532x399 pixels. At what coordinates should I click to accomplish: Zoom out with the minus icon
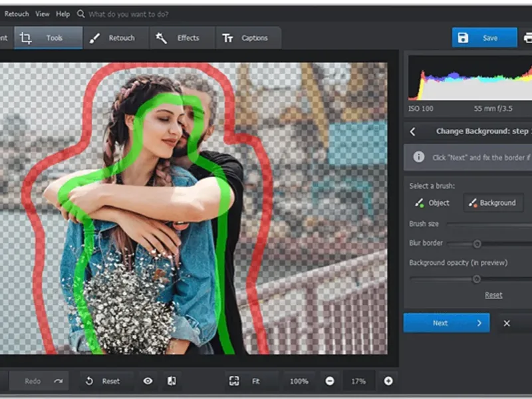(329, 381)
